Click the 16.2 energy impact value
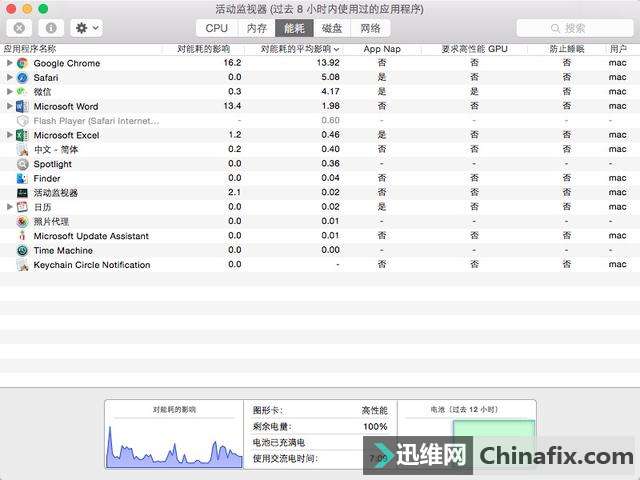The height and width of the screenshot is (480, 640). tap(232, 63)
